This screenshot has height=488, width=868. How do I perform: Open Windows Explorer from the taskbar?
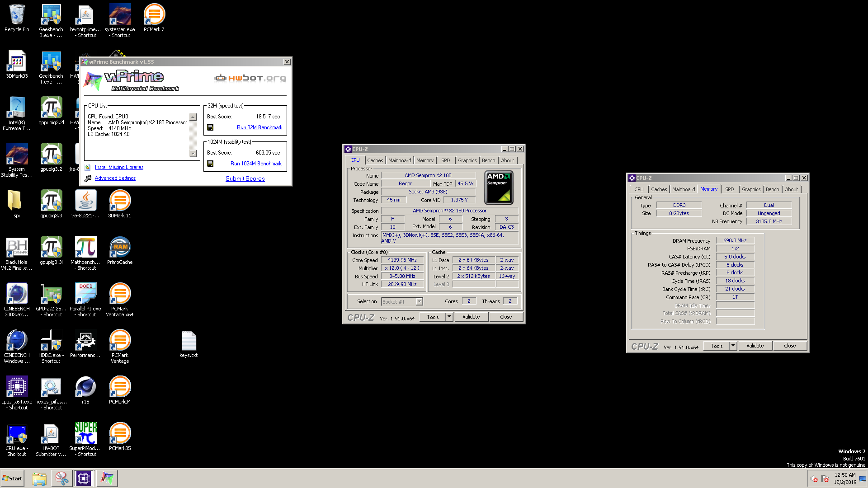pos(39,479)
